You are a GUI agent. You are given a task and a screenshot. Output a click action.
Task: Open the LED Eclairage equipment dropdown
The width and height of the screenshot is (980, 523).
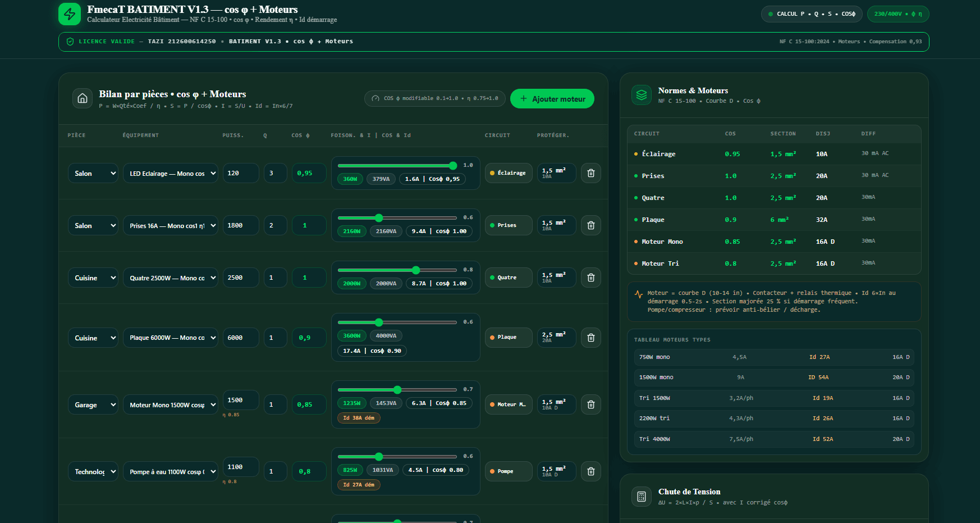pos(171,174)
